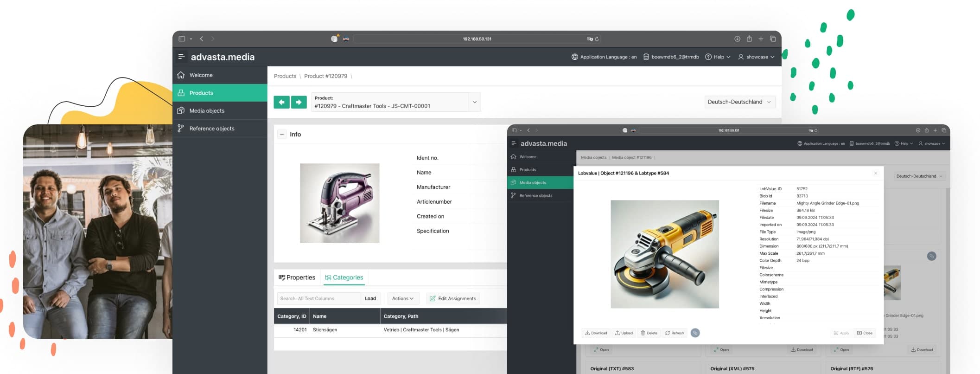This screenshot has height=374, width=980.
Task: Click the jigsaw product thumbnail in the Info section
Action: (340, 203)
